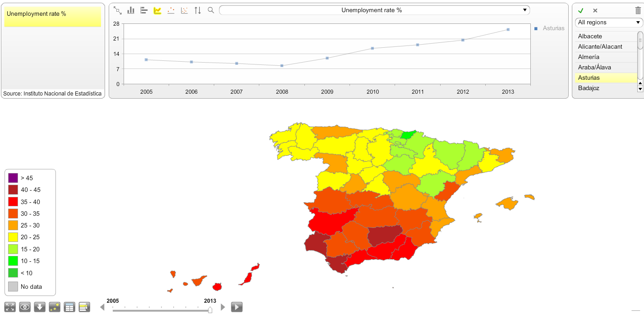Select the scatter plot visualization
The height and width of the screenshot is (314, 644).
pos(184,10)
